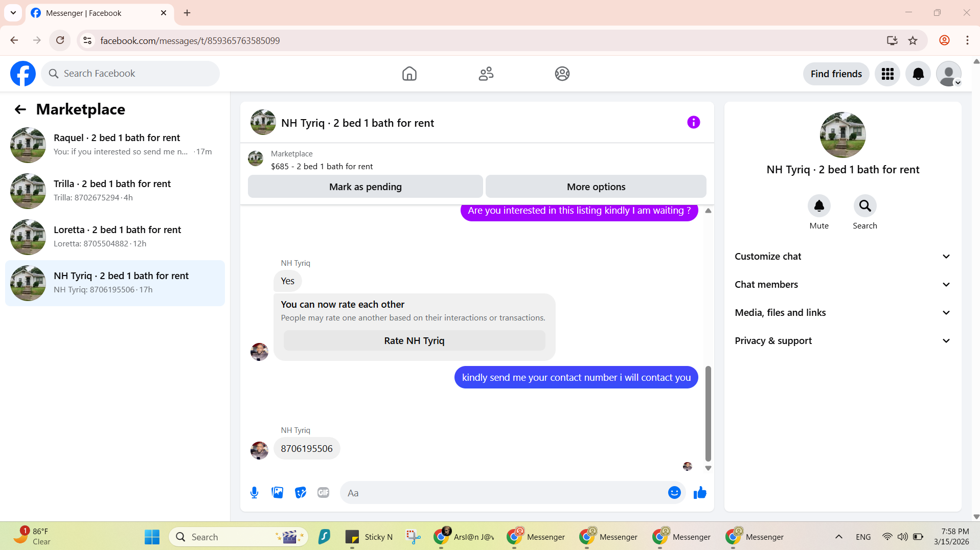Choose a sticker in the composer
Image resolution: width=980 pixels, height=550 pixels.
click(x=301, y=493)
